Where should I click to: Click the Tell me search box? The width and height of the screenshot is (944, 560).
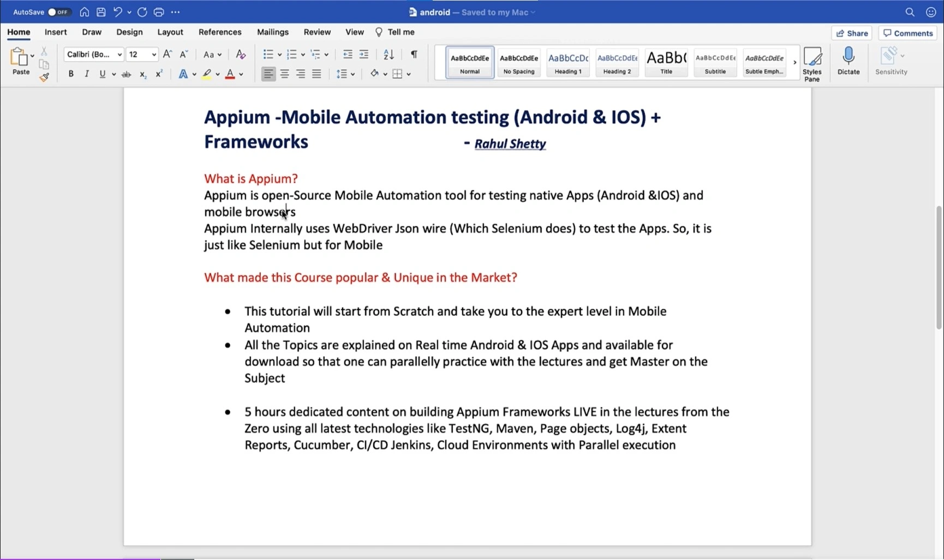(395, 32)
